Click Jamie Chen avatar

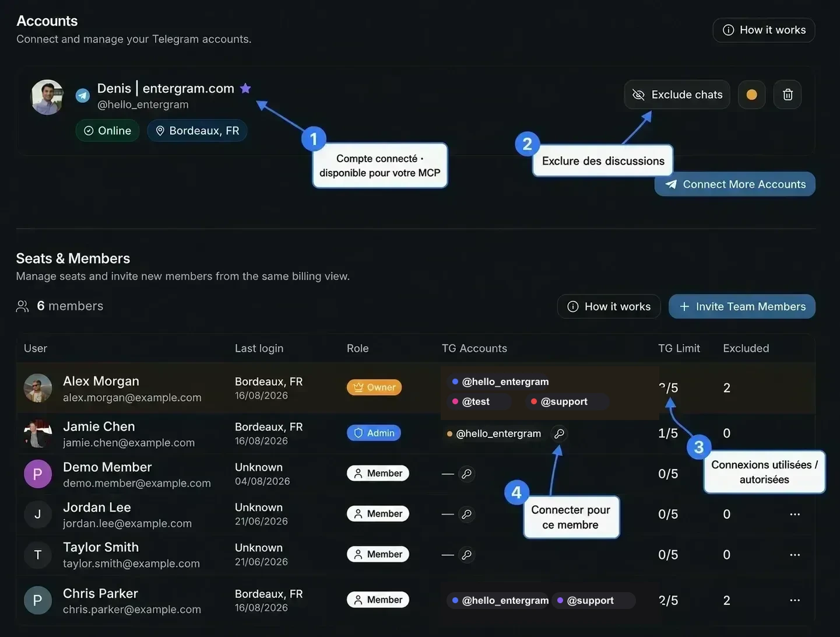tap(38, 433)
